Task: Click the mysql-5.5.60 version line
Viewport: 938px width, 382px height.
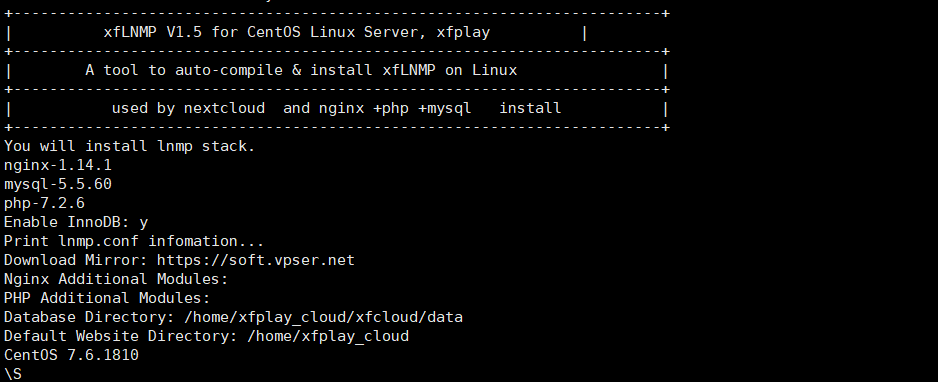Action: coord(58,184)
